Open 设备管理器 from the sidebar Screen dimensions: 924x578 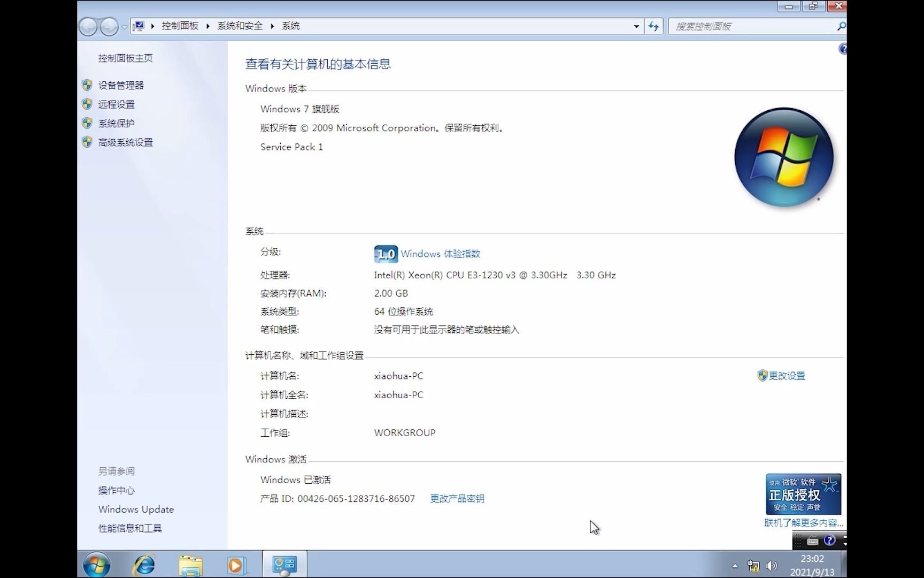[121, 85]
